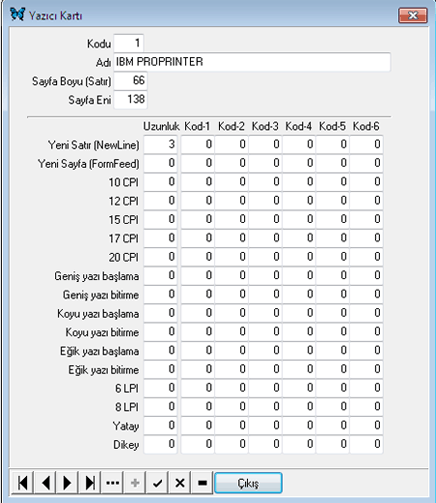Select the Kodu input field
The image size is (436, 503).
129,43
